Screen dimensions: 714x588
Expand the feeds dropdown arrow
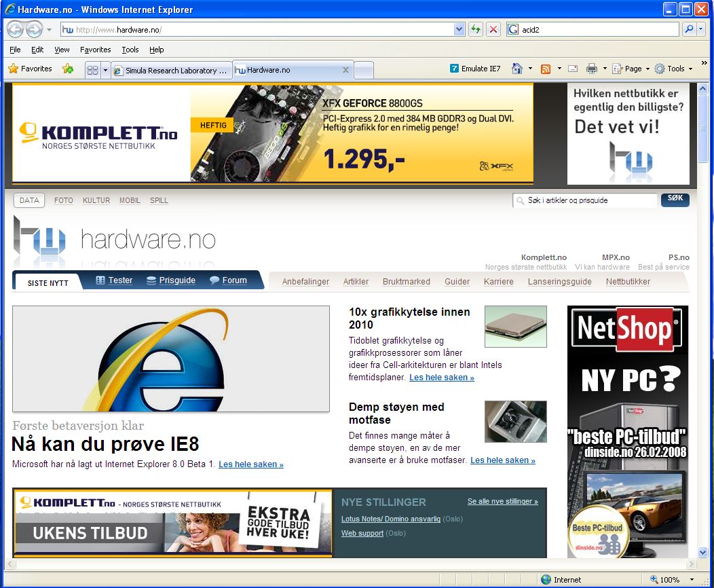[x=559, y=69]
